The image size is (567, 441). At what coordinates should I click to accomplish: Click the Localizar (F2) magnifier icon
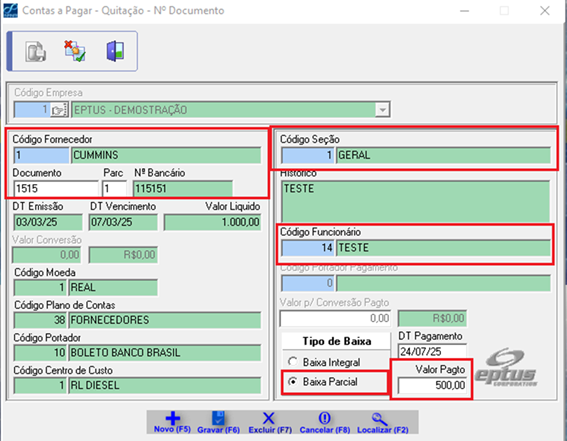(x=380, y=419)
